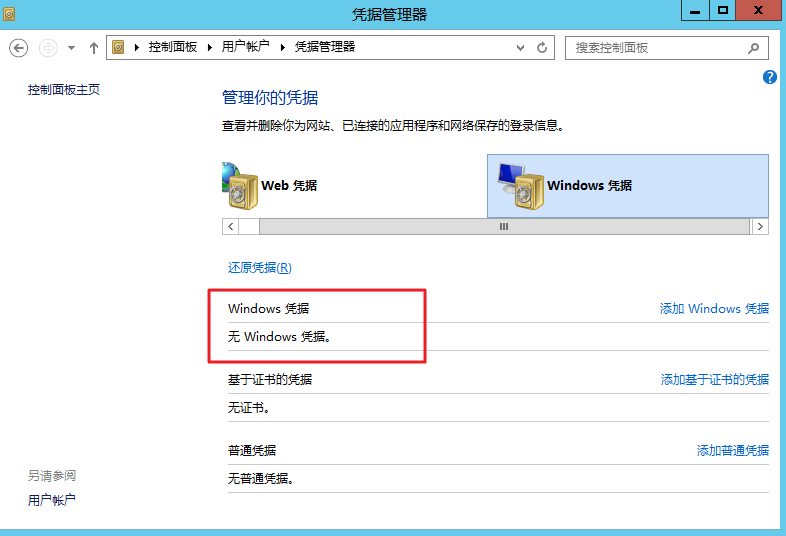The width and height of the screenshot is (786, 536).
Task: Click the refresh button in address bar
Action: pyautogui.click(x=543, y=47)
